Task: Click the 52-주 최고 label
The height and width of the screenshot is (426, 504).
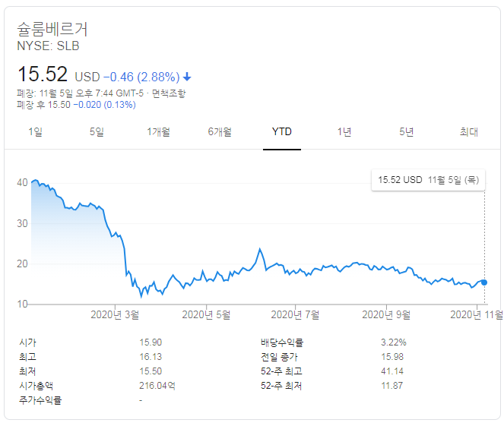Action: (x=281, y=371)
